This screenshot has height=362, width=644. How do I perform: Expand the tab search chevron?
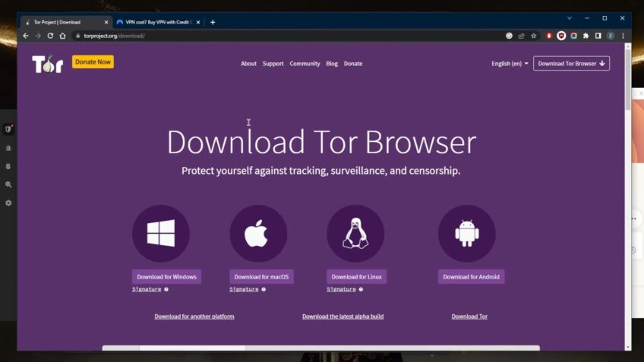[x=570, y=18]
